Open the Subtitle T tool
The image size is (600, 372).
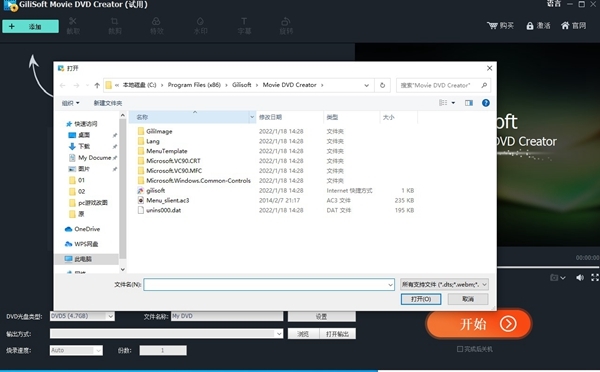(244, 26)
